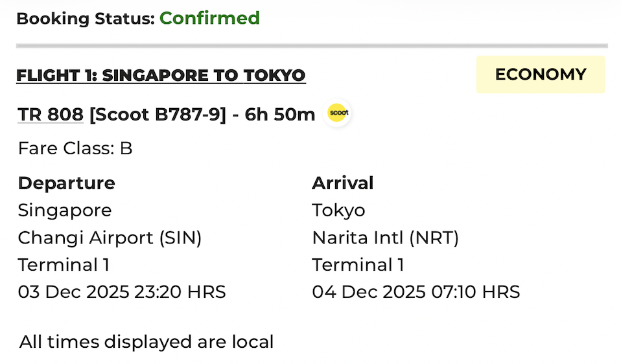Click the Arrival column heading

[343, 183]
